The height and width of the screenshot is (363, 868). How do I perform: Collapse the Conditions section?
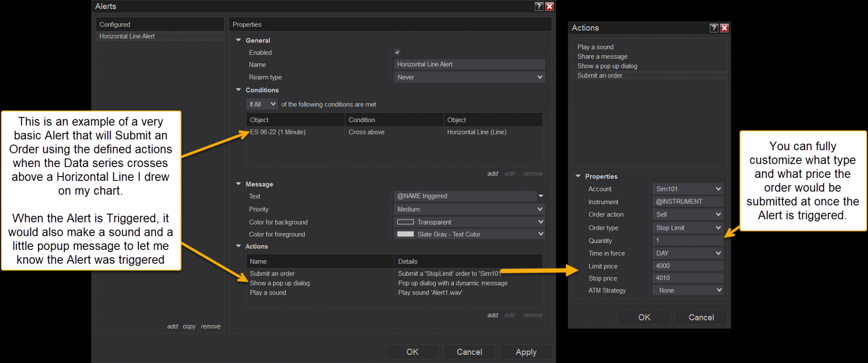[x=239, y=90]
